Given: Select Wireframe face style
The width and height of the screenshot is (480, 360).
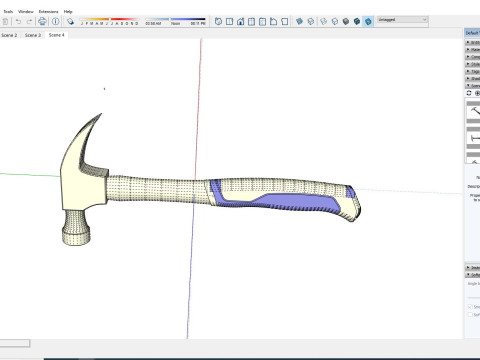Looking at the screenshot, I should [x=323, y=22].
